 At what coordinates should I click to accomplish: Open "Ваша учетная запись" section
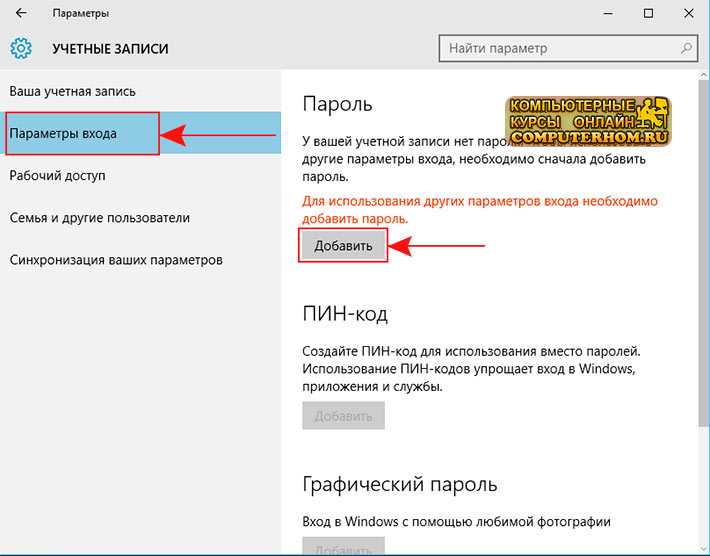140,91
